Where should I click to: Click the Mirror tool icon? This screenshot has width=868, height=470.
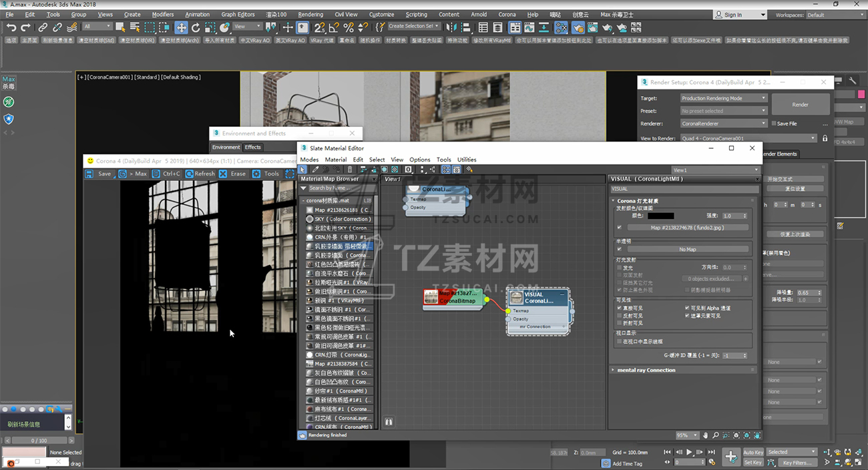[x=452, y=27]
